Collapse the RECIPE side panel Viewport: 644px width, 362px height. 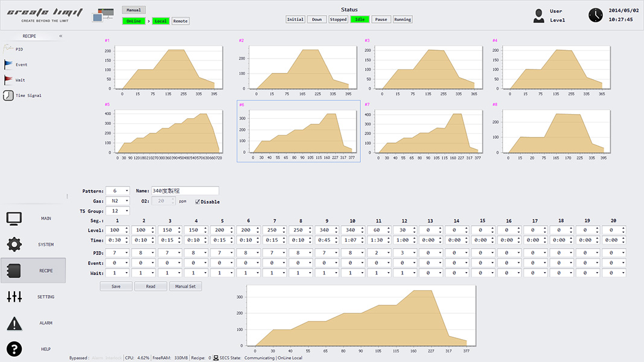click(x=61, y=36)
